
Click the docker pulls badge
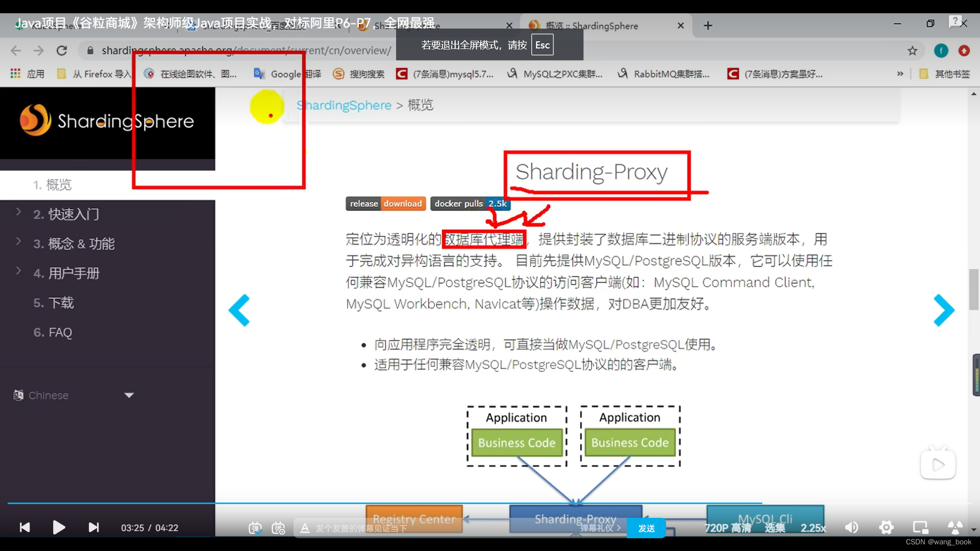[470, 204]
